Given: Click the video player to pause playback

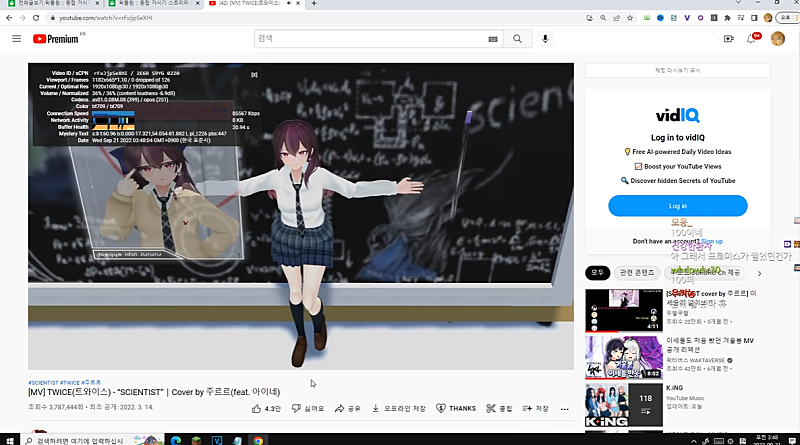Looking at the screenshot, I should (301, 216).
